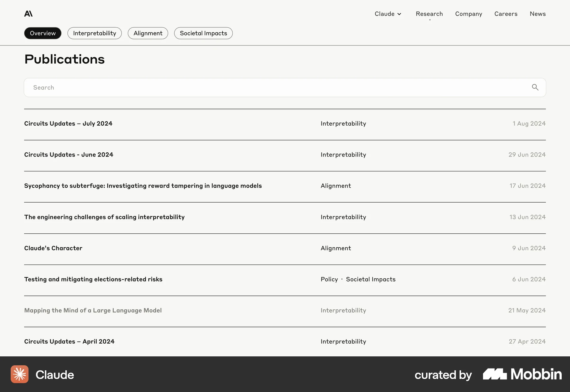Expand the Claude navigation chevron
This screenshot has width=570, height=392.
pyautogui.click(x=399, y=14)
